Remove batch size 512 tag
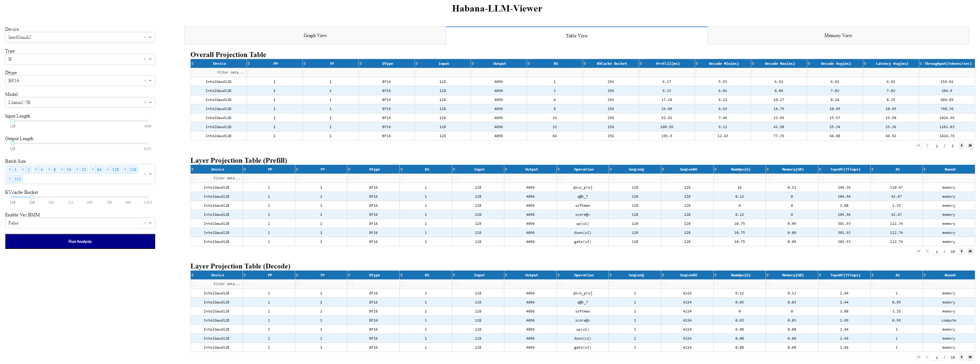980x364 pixels. 10,179
